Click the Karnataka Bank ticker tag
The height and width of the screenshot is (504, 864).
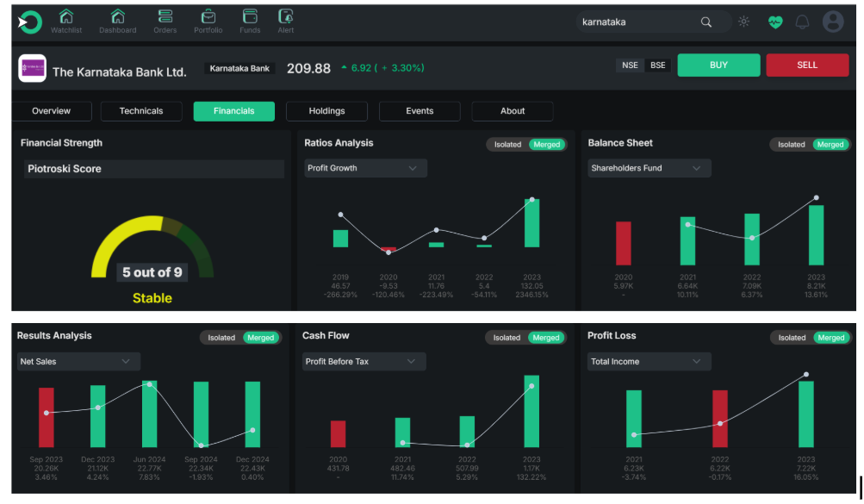239,68
